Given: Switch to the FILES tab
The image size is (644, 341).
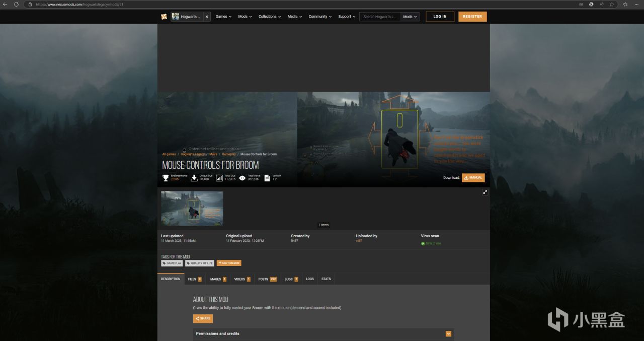Looking at the screenshot, I should coord(195,279).
